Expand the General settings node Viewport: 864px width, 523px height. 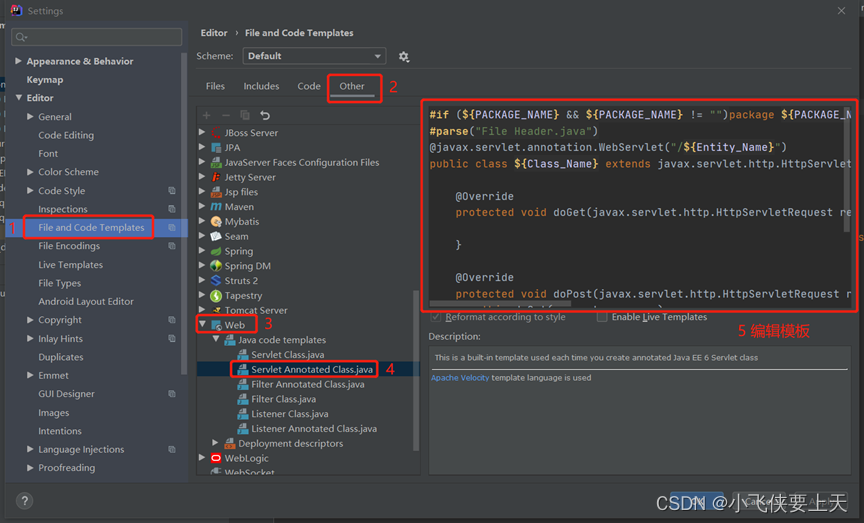pos(30,117)
